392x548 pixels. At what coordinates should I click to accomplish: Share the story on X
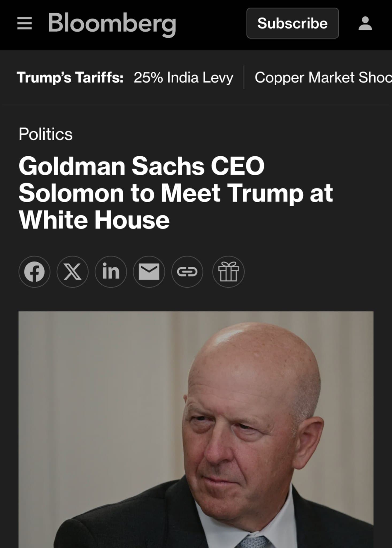click(x=73, y=272)
